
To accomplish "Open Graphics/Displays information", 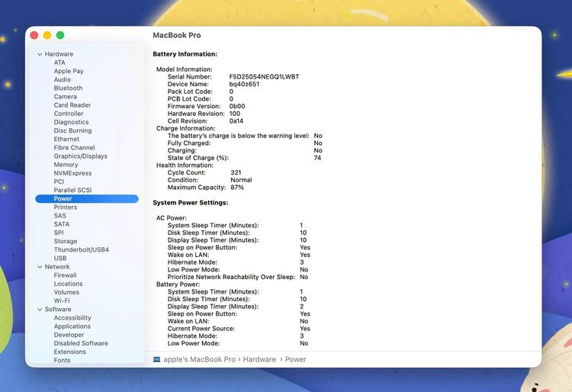I will click(81, 156).
